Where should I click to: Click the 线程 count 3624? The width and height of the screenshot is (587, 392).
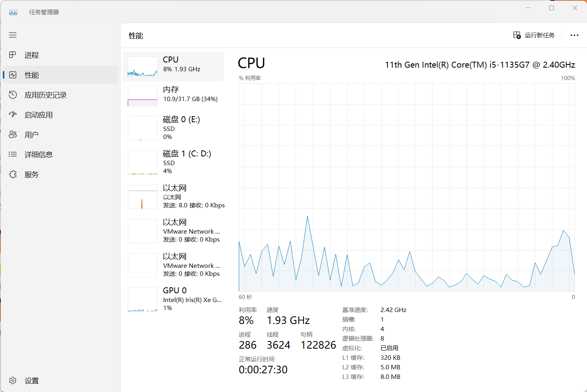pyautogui.click(x=279, y=345)
